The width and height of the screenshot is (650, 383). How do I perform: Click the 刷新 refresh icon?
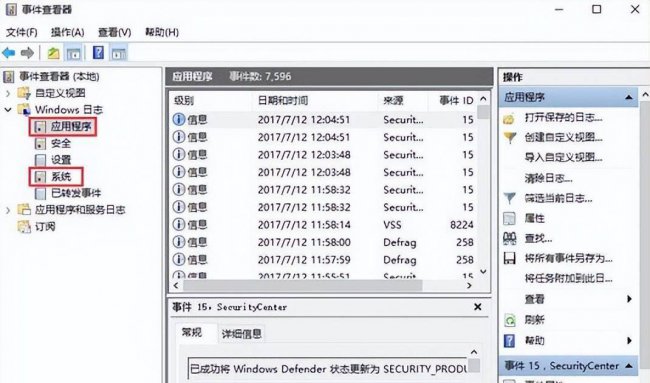[509, 320]
